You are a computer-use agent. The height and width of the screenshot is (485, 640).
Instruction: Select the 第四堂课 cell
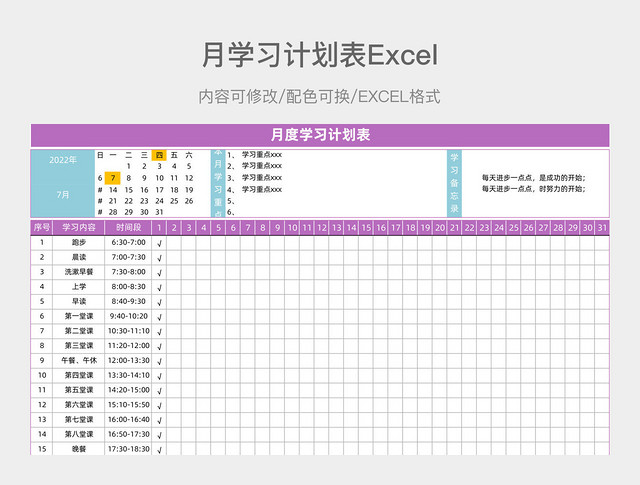point(79,375)
